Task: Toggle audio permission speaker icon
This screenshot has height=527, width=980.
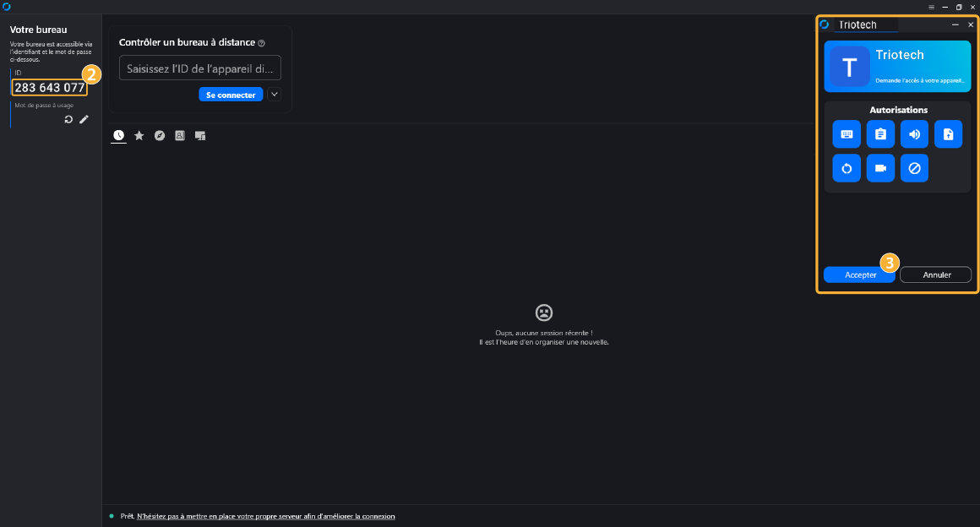Action: click(914, 134)
